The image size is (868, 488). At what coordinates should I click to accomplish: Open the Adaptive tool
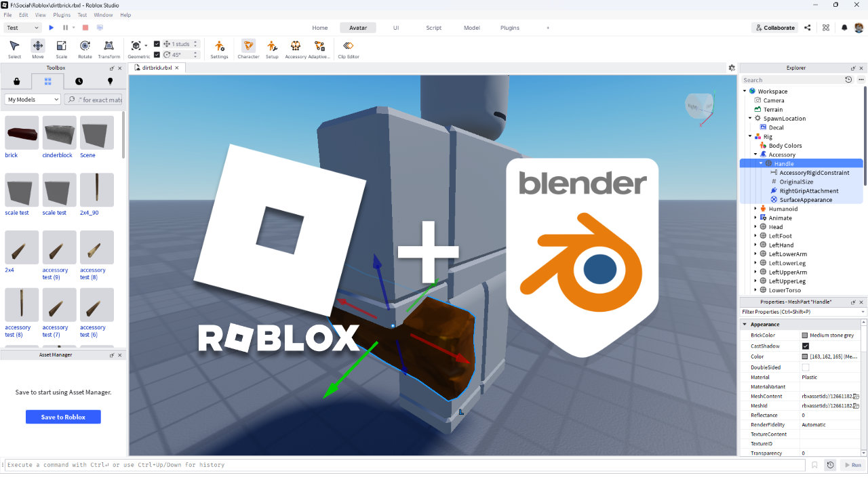(319, 49)
